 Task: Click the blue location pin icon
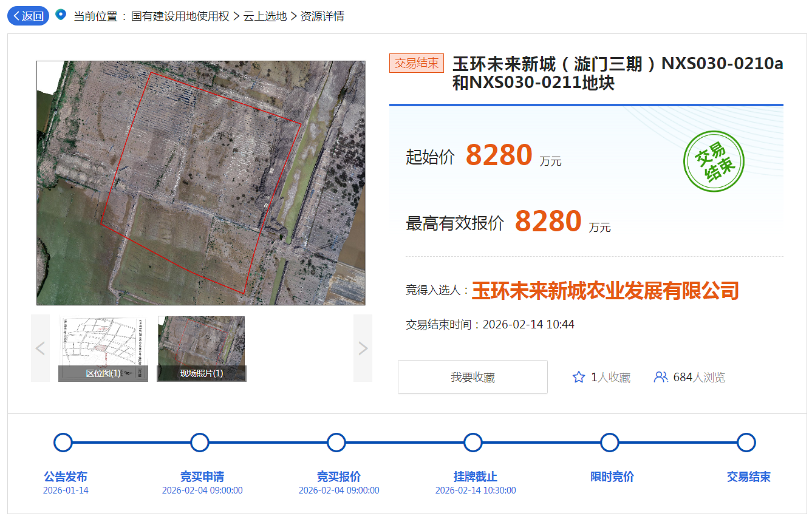click(60, 15)
